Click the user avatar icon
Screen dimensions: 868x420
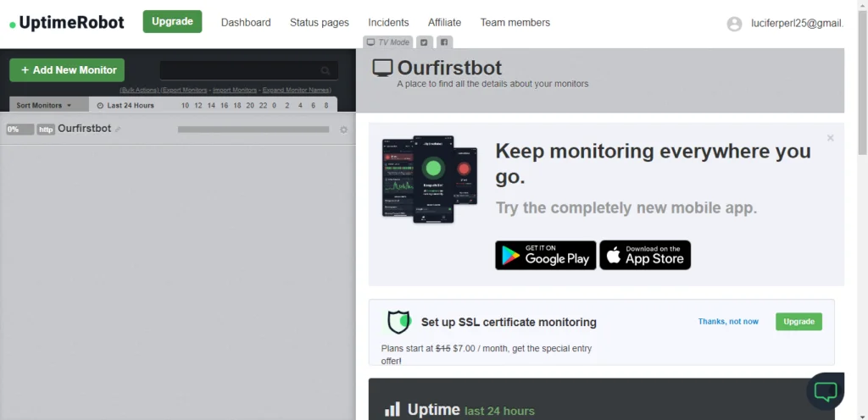coord(734,24)
